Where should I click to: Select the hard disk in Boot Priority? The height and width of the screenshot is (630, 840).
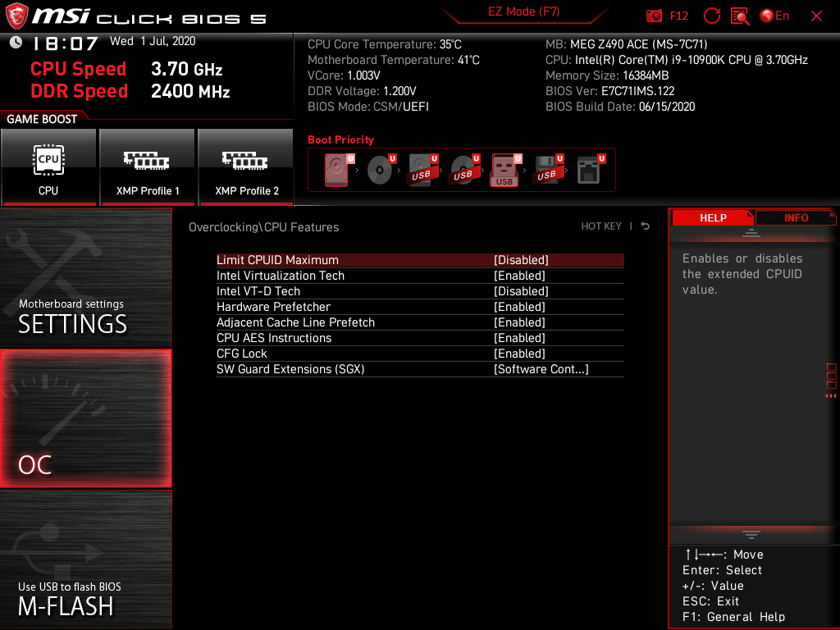(336, 170)
